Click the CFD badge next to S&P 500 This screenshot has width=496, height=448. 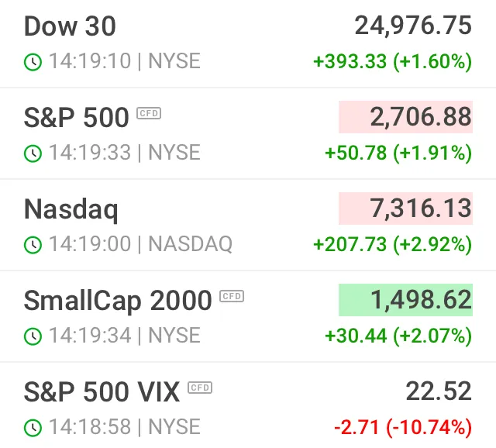pyautogui.click(x=149, y=113)
